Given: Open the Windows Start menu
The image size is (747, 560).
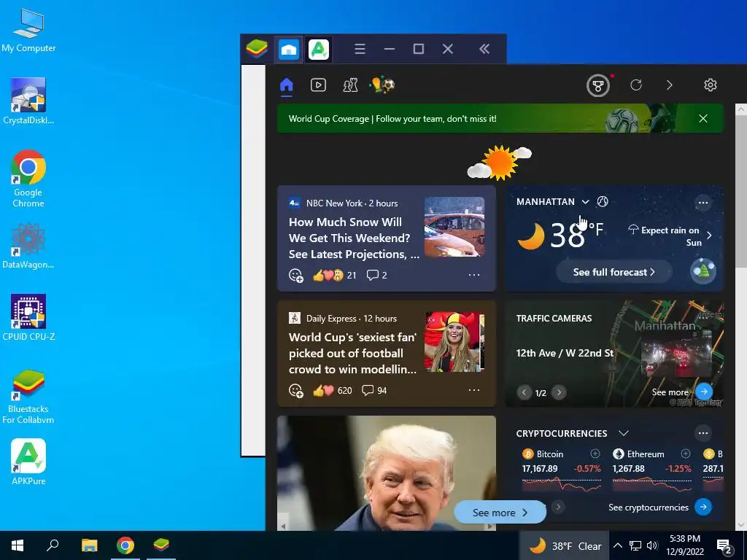Looking at the screenshot, I should coord(18,545).
